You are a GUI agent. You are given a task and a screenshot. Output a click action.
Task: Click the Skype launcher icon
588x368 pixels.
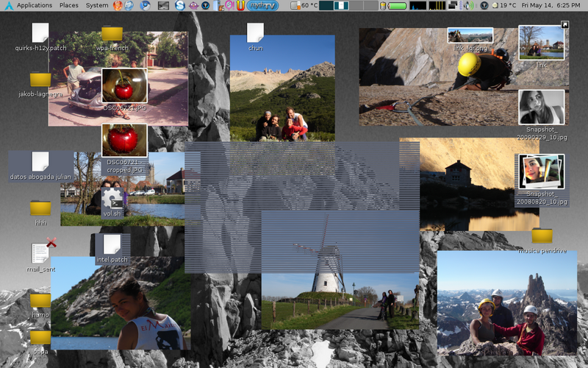click(x=179, y=5)
